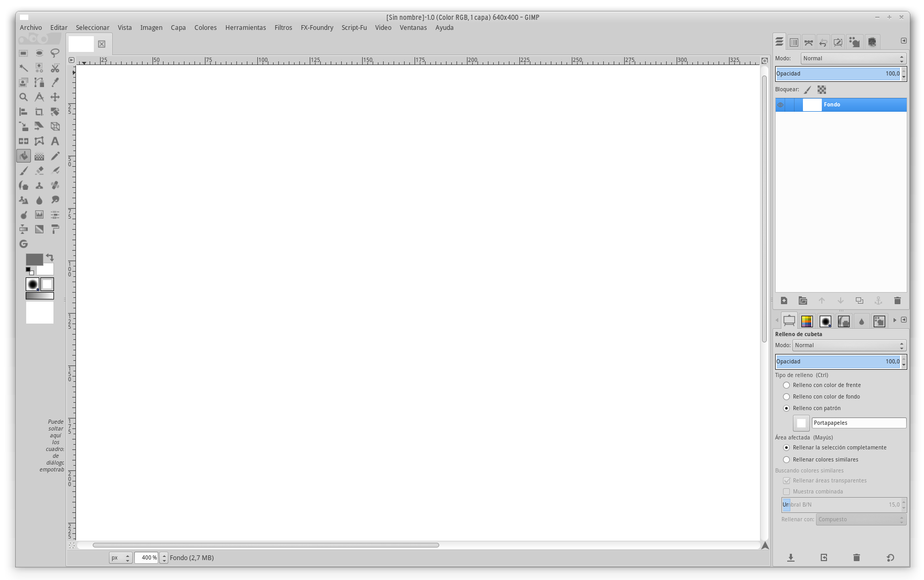This screenshot has height=580, width=924.
Task: Select the Ellipse Select tool
Action: (39, 53)
